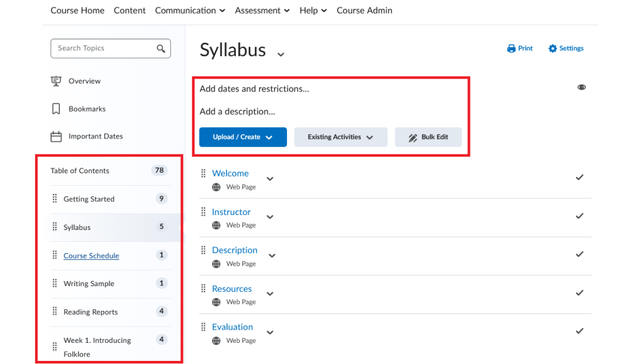Screen dimensions: 639x364
Task: Open the Evaluation topic link
Action: point(232,327)
